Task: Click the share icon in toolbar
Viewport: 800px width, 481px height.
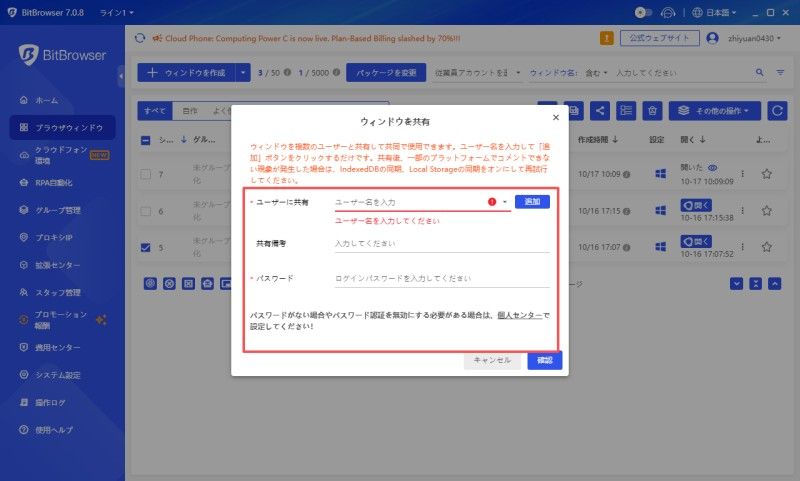Action: tap(600, 111)
